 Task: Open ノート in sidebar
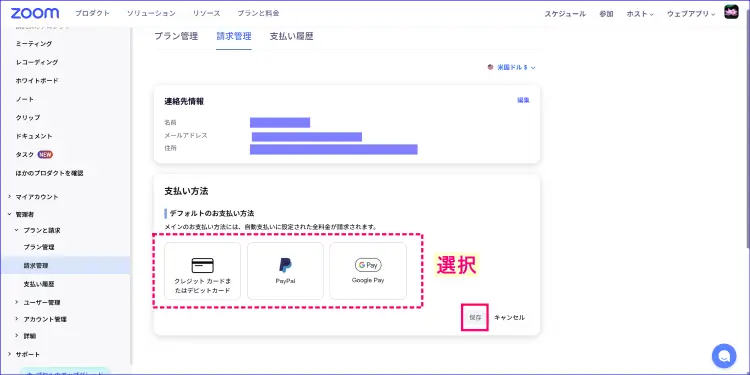(x=24, y=99)
